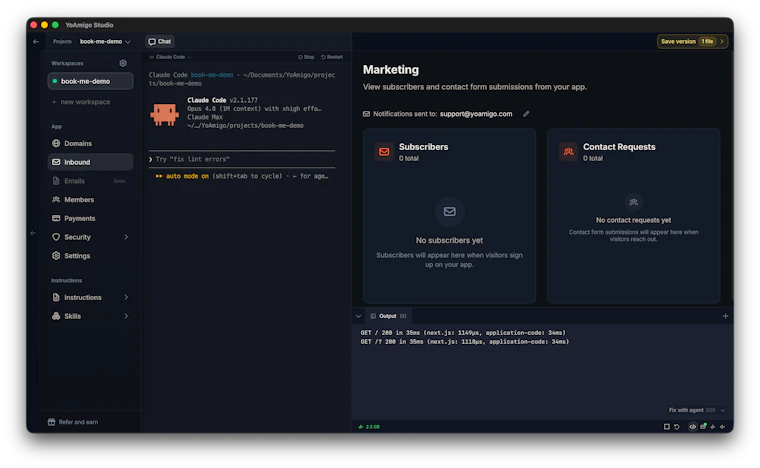Click the GET /? 200 log line

[464, 342]
